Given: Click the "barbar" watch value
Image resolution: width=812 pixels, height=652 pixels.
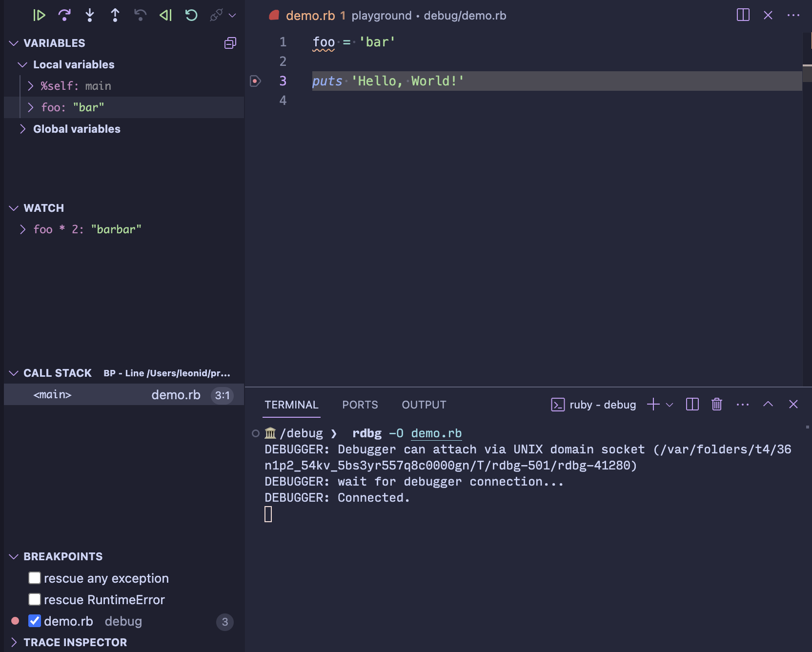Looking at the screenshot, I should pos(116,229).
